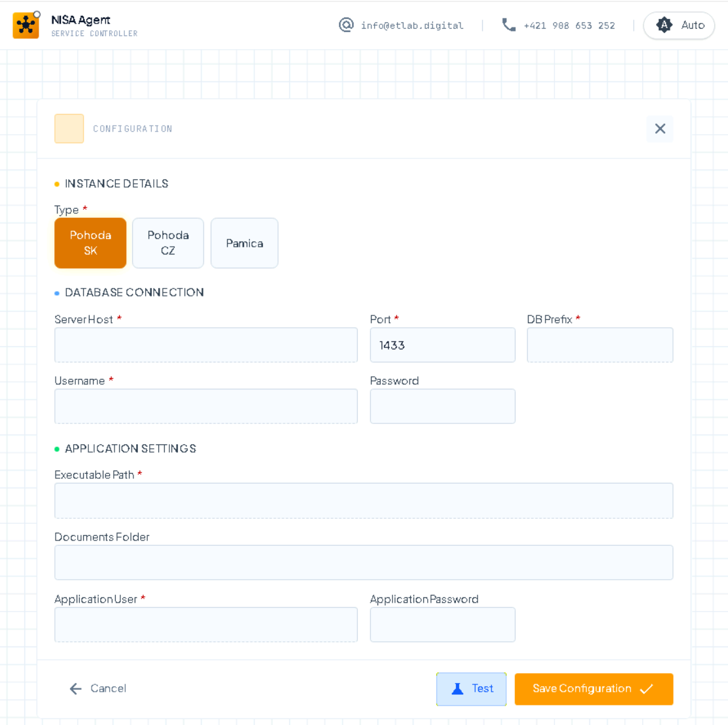
Task: Click the flask icon in the Test button
Action: pyautogui.click(x=458, y=688)
